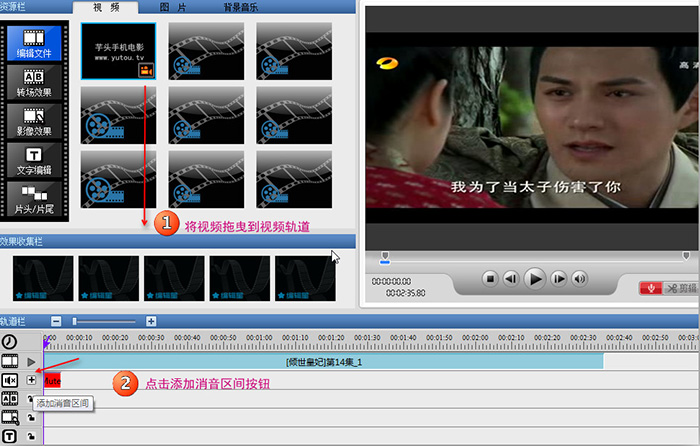Screen dimensions: 700x446
Task: Open the 影像效果 image effects panel
Action: tap(34, 121)
